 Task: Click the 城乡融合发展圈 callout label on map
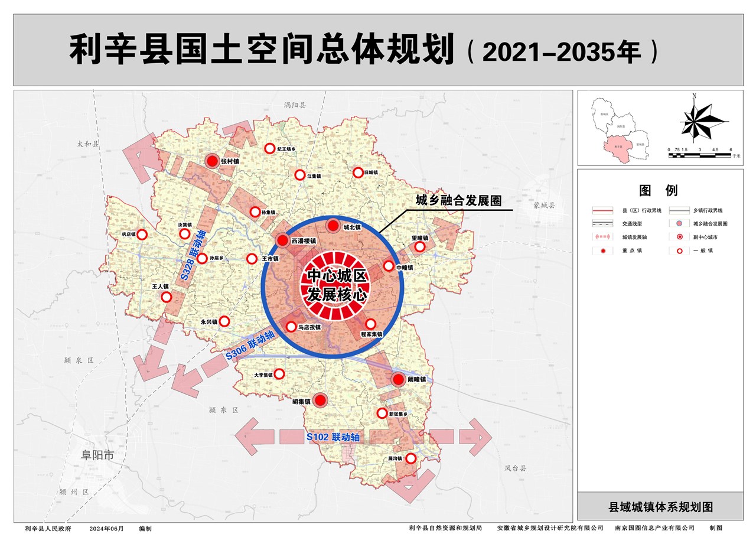(459, 200)
